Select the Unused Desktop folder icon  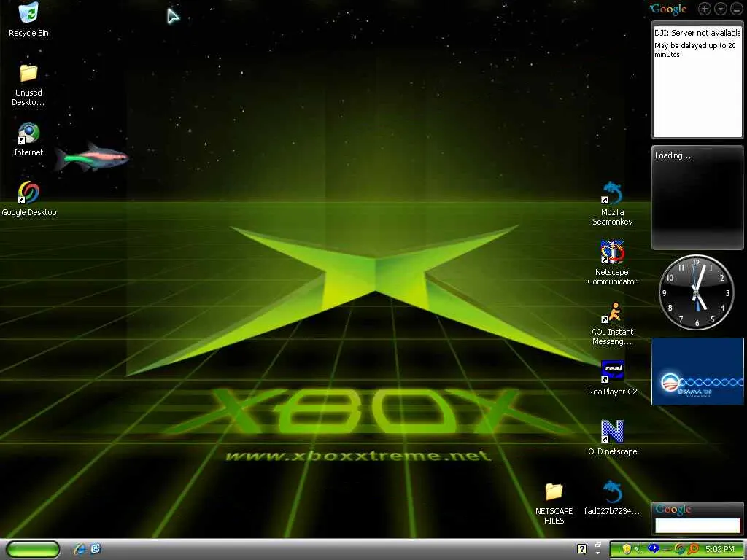point(28,85)
